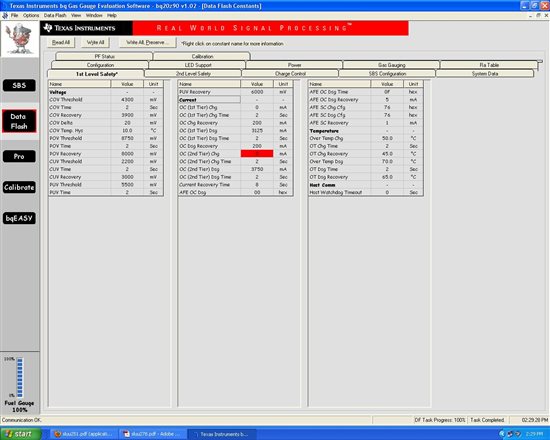Click the system tray clock
This screenshot has height=440, width=550.
click(x=535, y=434)
